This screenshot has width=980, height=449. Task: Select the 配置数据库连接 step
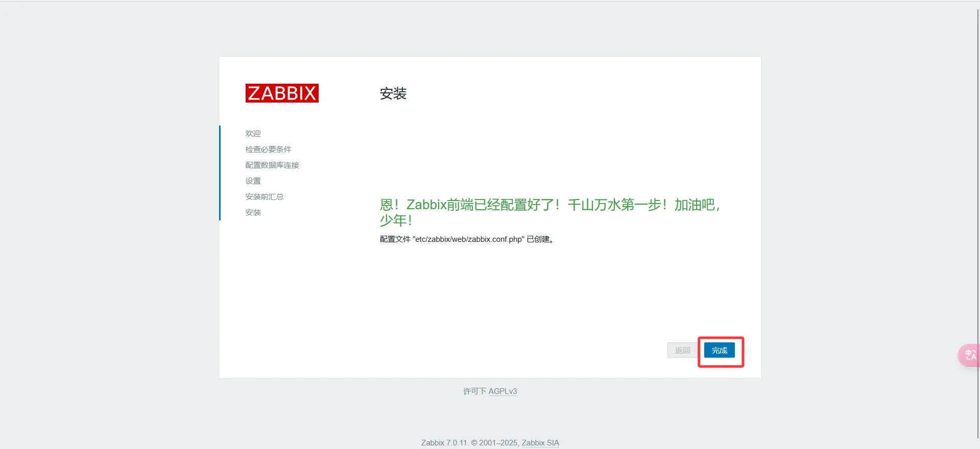click(x=272, y=165)
